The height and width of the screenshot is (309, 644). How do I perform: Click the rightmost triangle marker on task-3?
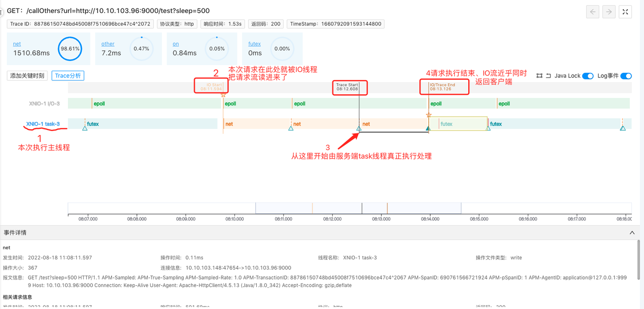click(x=623, y=129)
